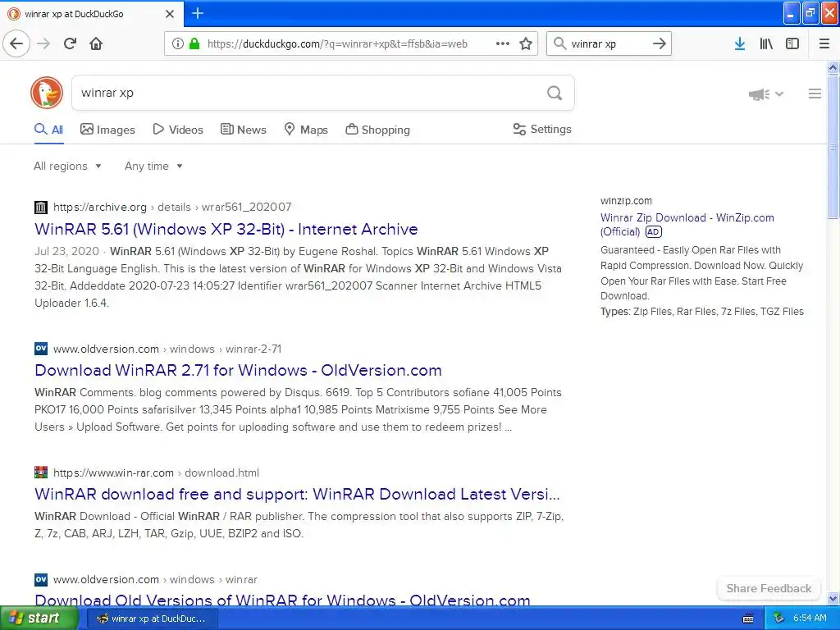Click the magnifier in Firefox search box
This screenshot has width=840, height=630.
point(559,43)
